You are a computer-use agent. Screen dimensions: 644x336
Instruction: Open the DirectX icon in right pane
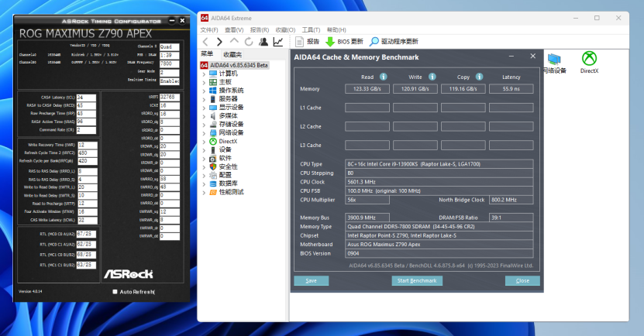pyautogui.click(x=590, y=63)
